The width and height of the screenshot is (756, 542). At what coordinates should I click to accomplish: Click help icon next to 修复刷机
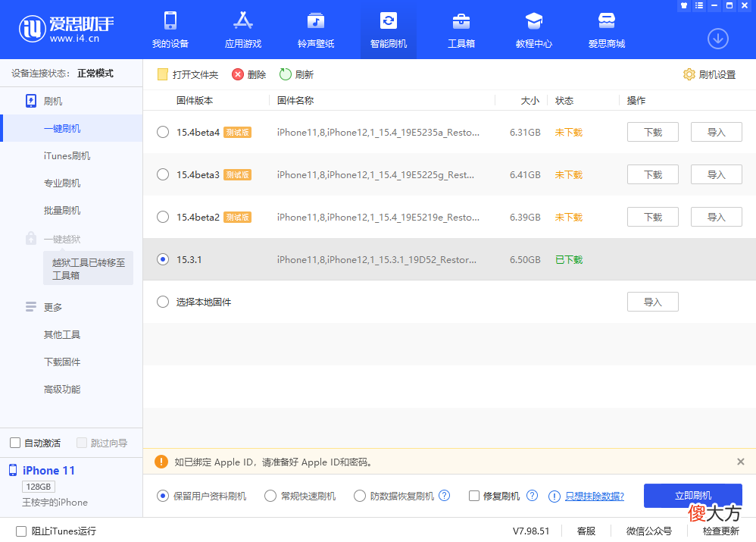[x=532, y=496]
